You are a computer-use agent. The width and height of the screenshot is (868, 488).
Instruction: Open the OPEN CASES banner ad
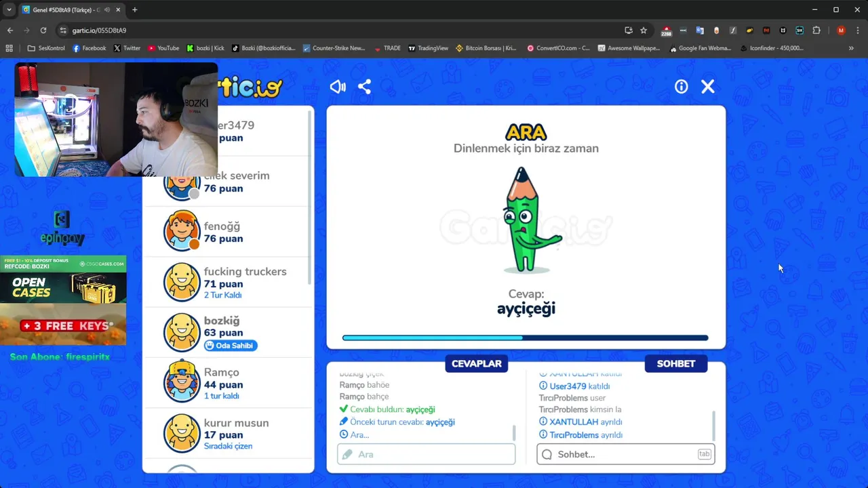tap(63, 279)
